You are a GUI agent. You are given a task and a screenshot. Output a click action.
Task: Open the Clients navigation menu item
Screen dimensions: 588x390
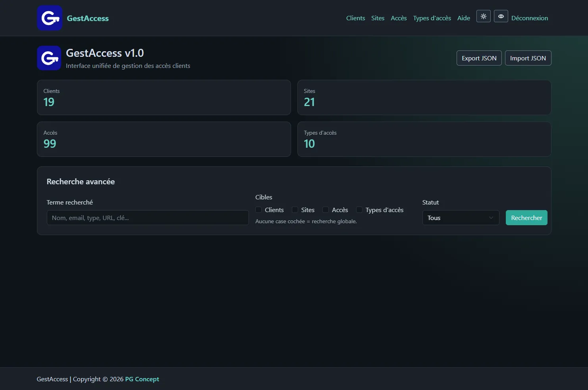pos(355,18)
